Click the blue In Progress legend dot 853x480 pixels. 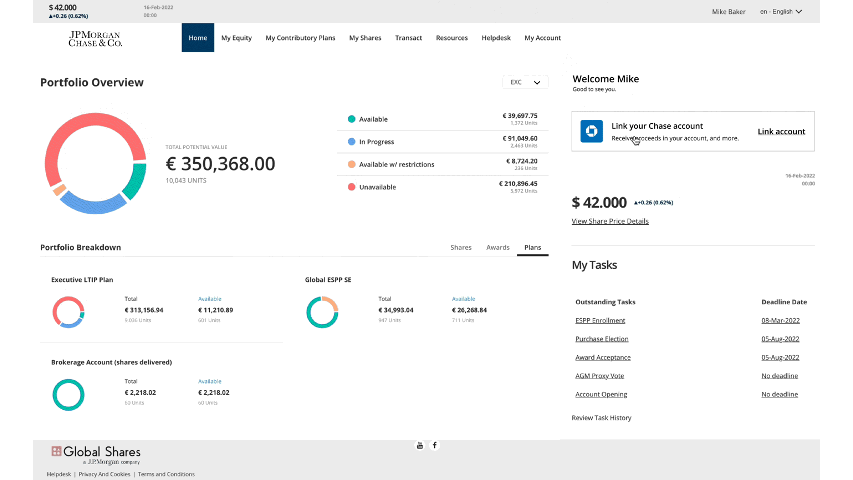pos(351,141)
